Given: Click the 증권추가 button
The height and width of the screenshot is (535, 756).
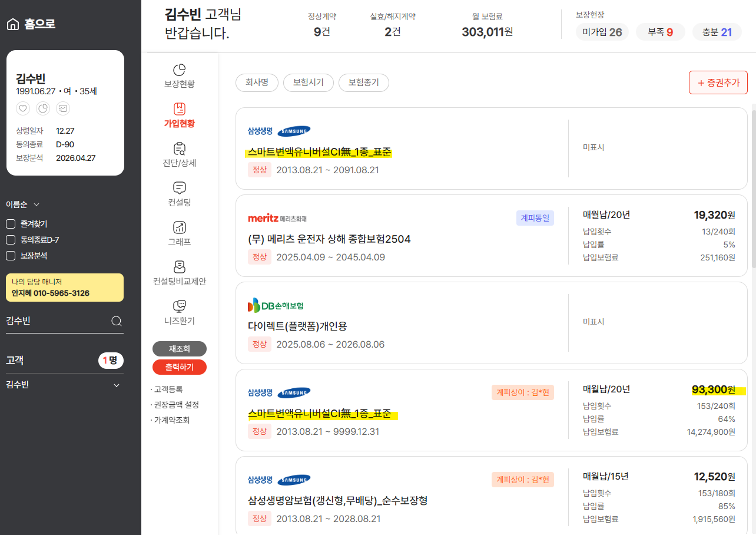Looking at the screenshot, I should click(718, 82).
